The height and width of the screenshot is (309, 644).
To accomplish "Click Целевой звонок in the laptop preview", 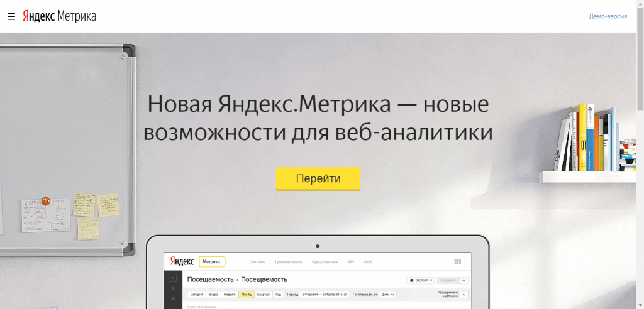I will [x=289, y=262].
